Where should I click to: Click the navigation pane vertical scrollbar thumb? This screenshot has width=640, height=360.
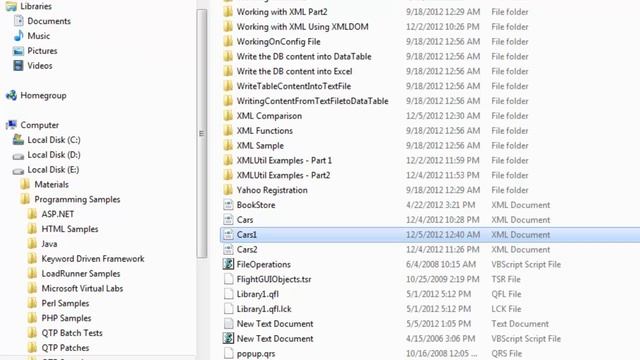point(202,133)
